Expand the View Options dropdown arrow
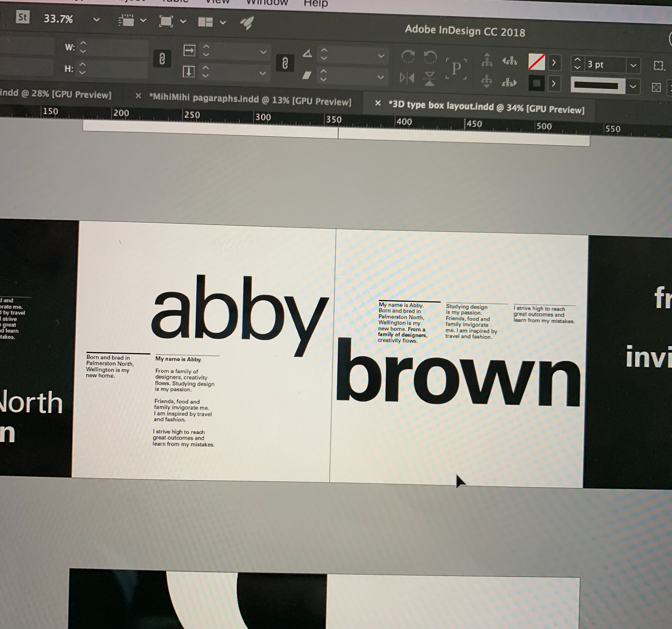 143,21
